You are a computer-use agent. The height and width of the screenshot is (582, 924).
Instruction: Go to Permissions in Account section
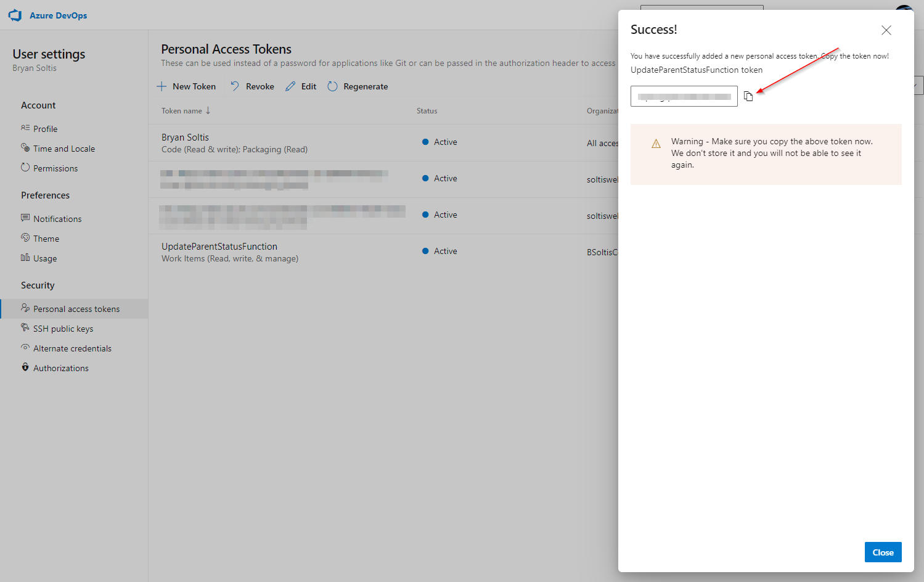click(55, 168)
